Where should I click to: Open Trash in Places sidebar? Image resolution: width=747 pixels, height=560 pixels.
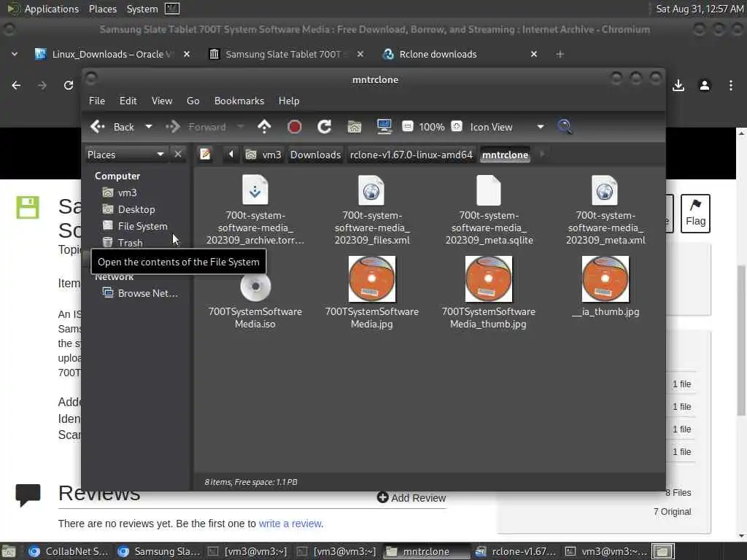(123, 243)
